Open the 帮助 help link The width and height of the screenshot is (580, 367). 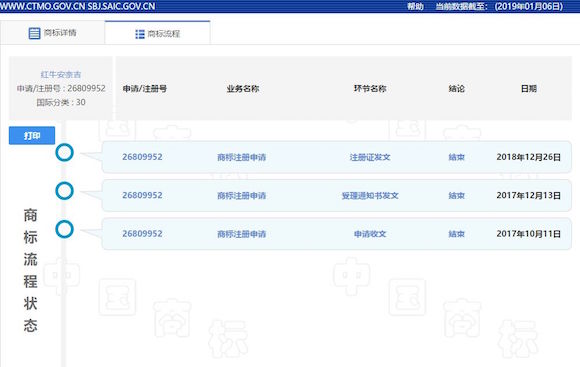click(x=415, y=6)
